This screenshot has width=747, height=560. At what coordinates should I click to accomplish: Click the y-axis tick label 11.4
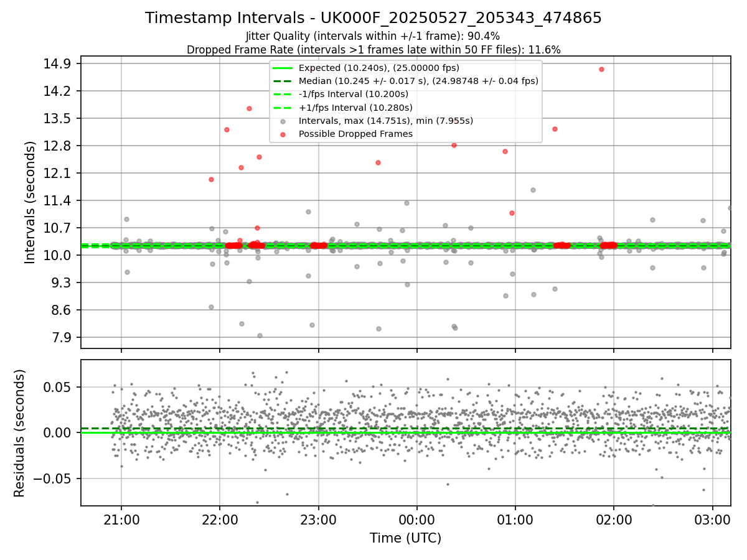(59, 200)
